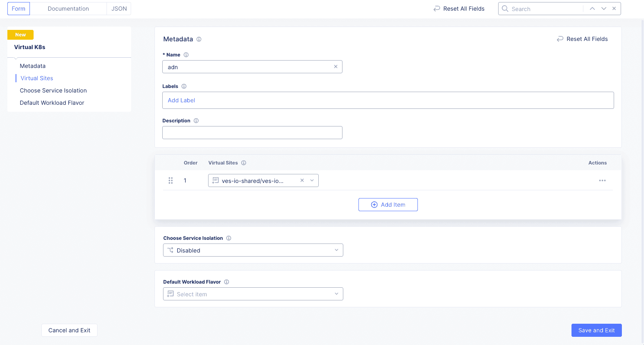This screenshot has width=644, height=345.
Task: Click the yellow New badge
Action: click(x=20, y=35)
